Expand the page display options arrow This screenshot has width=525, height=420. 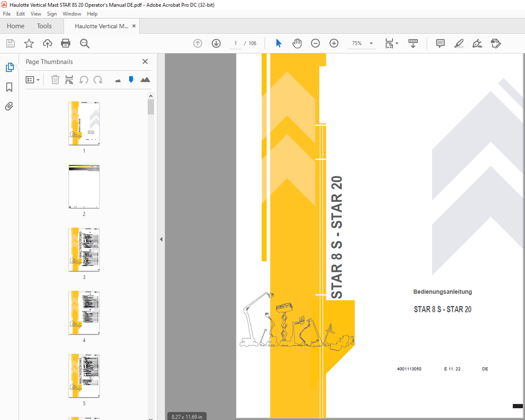(x=397, y=43)
